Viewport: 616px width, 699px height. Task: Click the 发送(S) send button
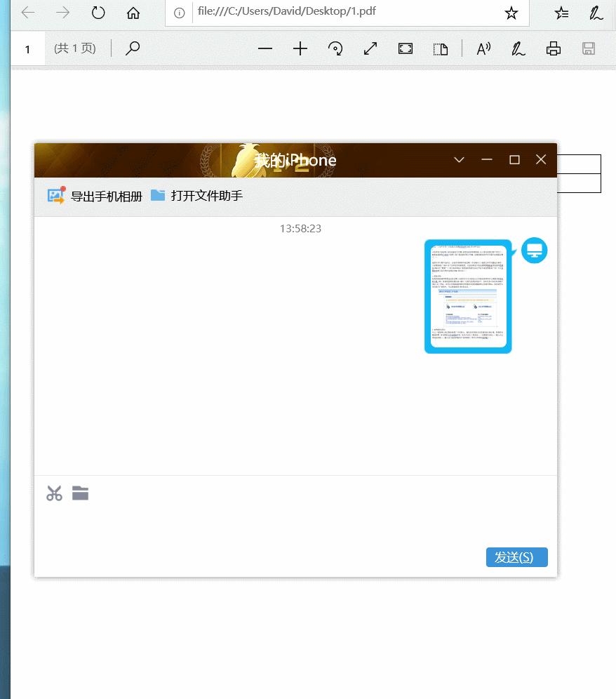tap(516, 557)
